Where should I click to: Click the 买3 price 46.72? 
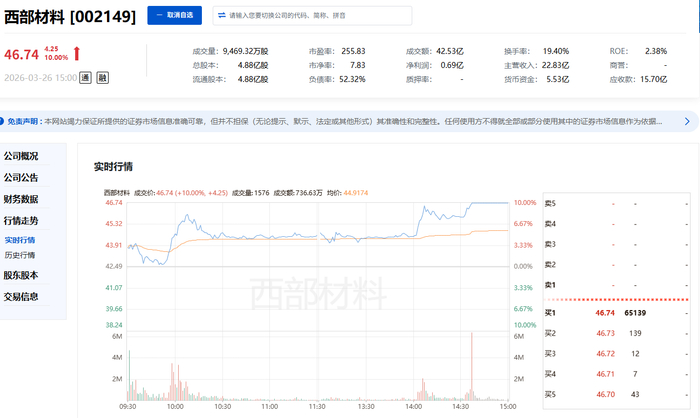click(x=605, y=354)
